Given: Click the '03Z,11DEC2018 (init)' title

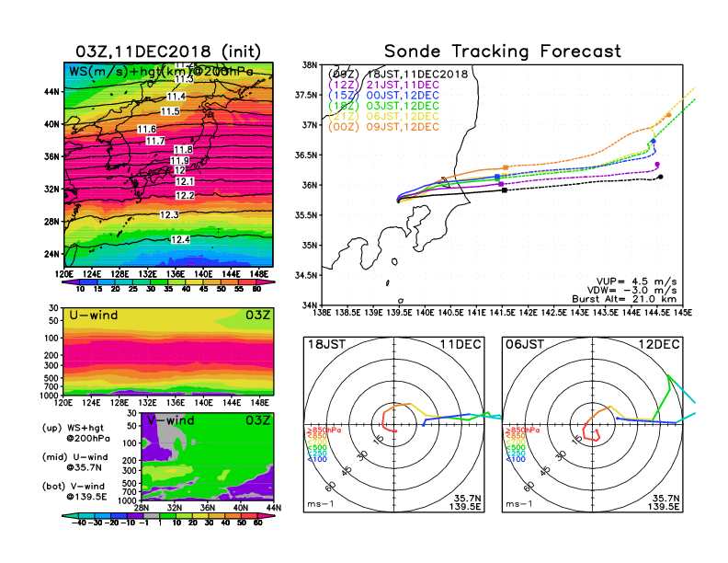Looking at the screenshot, I should (x=168, y=52).
